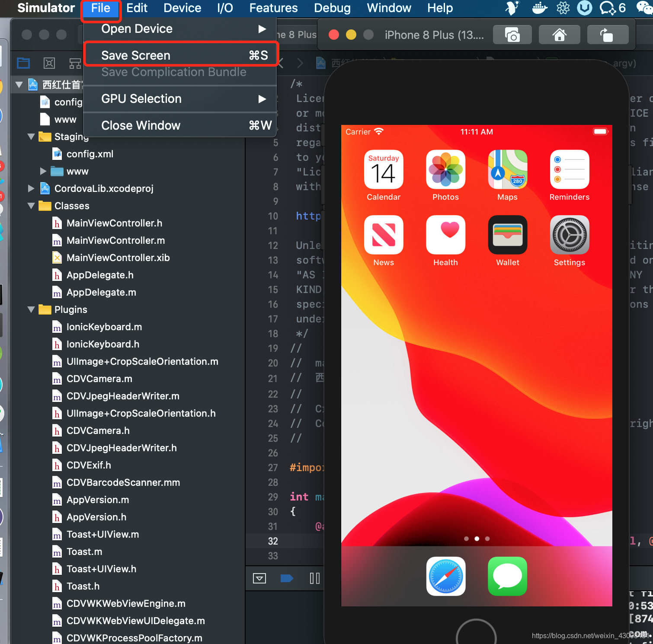653x644 pixels.
Task: Select CDVExif.h in Plugins
Action: pos(88,465)
